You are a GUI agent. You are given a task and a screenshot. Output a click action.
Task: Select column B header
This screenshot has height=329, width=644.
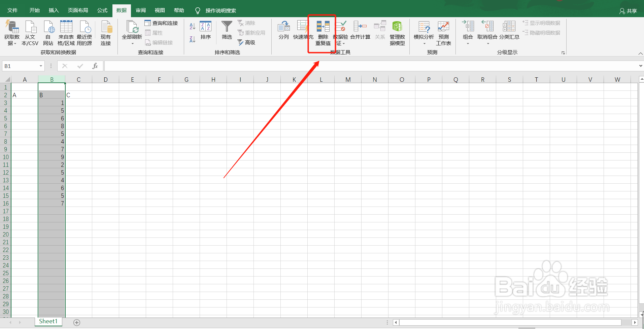tap(52, 79)
